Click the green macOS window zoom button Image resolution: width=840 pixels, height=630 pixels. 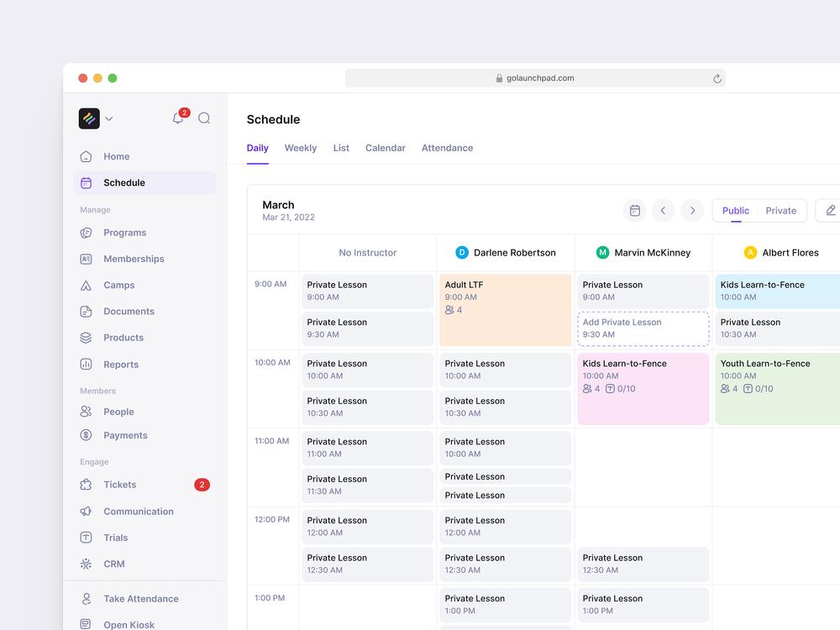(x=113, y=78)
